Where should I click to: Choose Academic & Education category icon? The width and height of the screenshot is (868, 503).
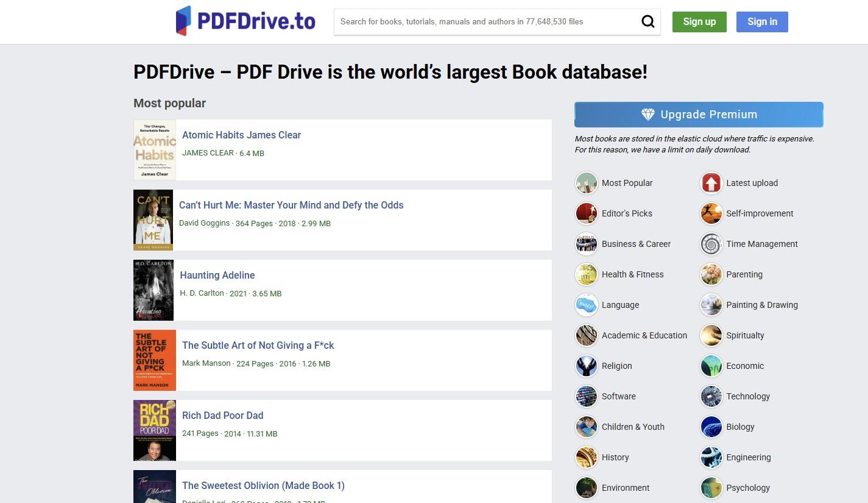click(587, 335)
